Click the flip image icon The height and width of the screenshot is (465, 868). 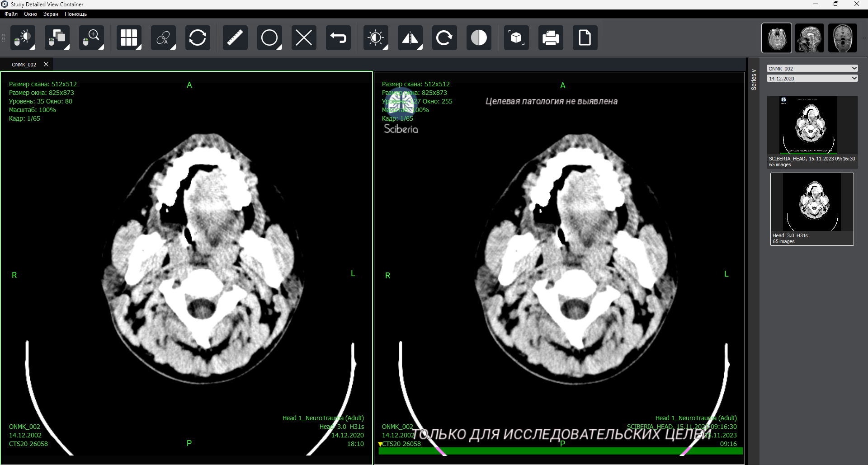pyautogui.click(x=410, y=38)
